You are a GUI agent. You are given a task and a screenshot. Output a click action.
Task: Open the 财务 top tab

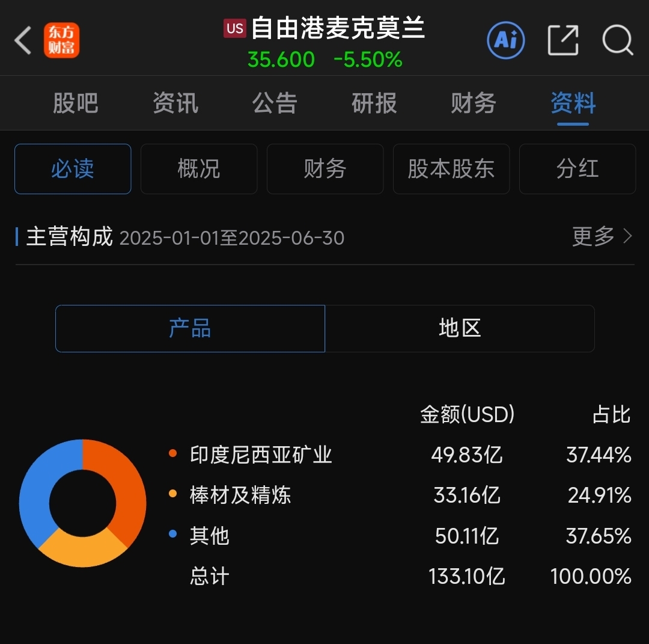click(474, 103)
